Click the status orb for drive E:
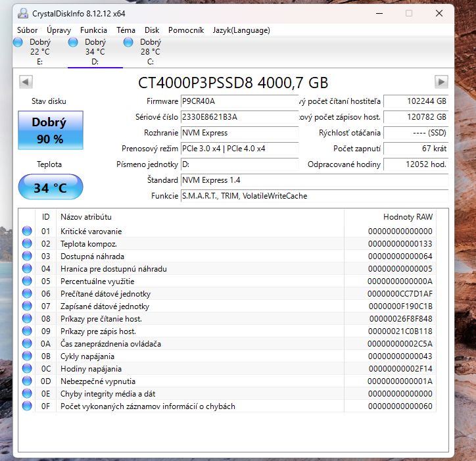The image size is (476, 461). [x=18, y=42]
